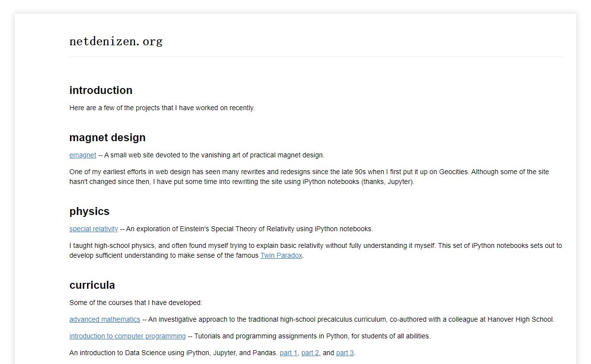Click the curricula section heading
The height and width of the screenshot is (364, 591).
click(92, 285)
